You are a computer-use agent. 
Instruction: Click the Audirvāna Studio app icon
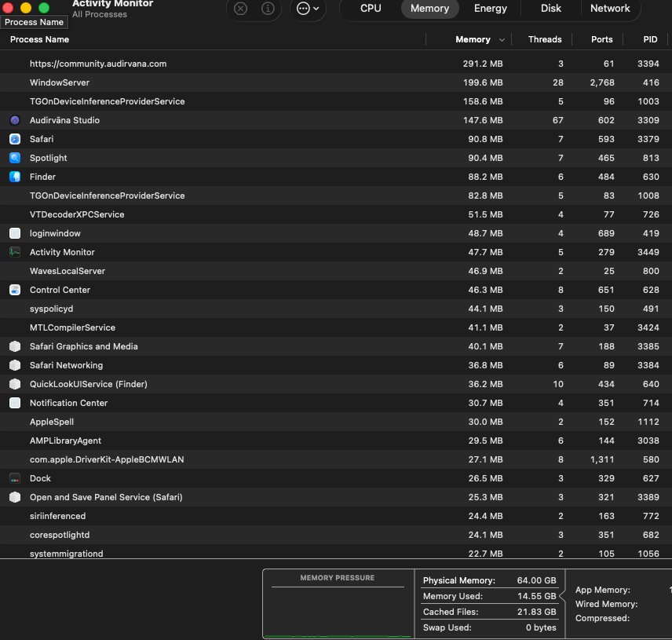click(x=15, y=120)
